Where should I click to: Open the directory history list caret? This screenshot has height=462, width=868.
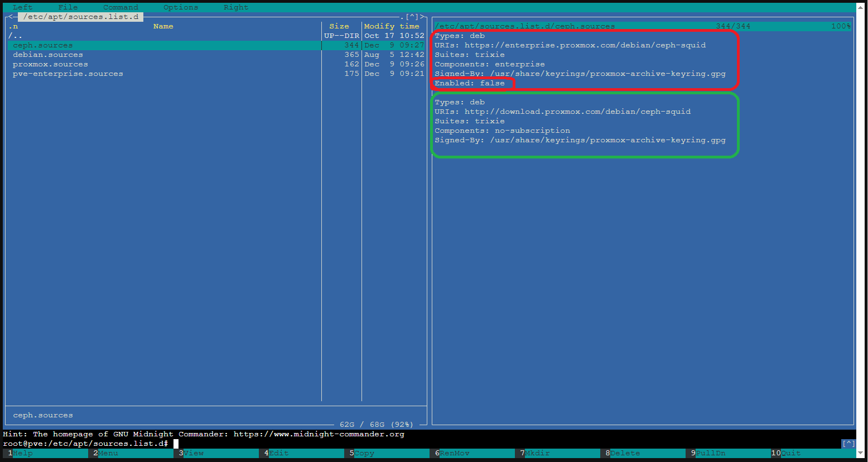(412, 17)
